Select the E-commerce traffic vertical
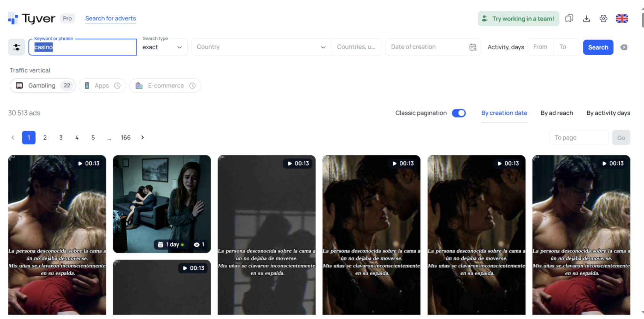This screenshot has height=319, width=644. (165, 86)
